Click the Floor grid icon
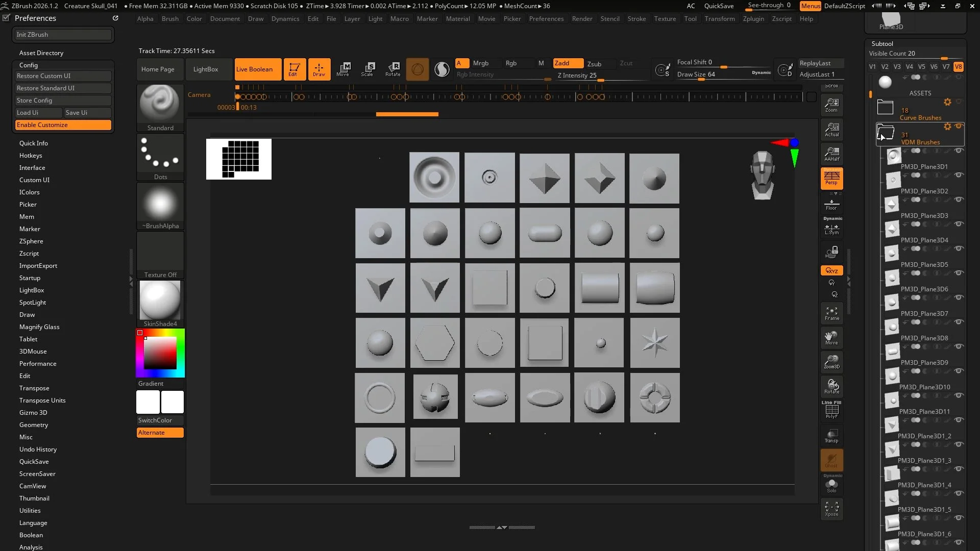The height and width of the screenshot is (551, 980). click(x=831, y=204)
